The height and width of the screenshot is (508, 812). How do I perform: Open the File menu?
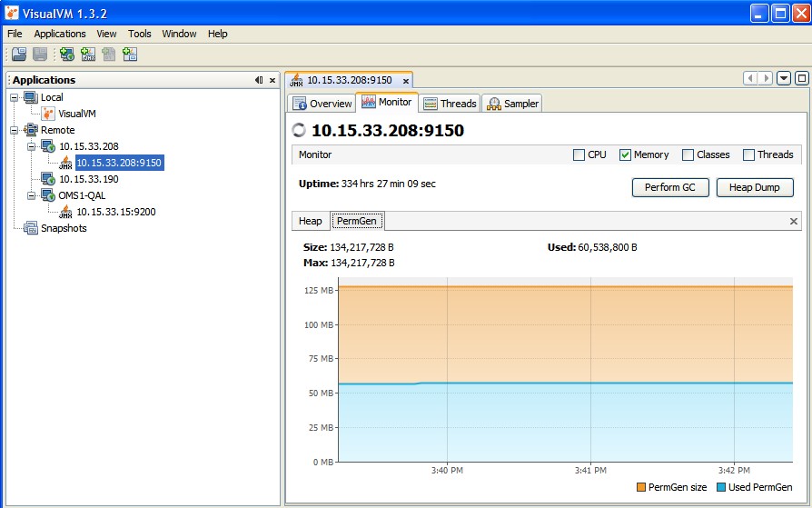pyautogui.click(x=15, y=34)
